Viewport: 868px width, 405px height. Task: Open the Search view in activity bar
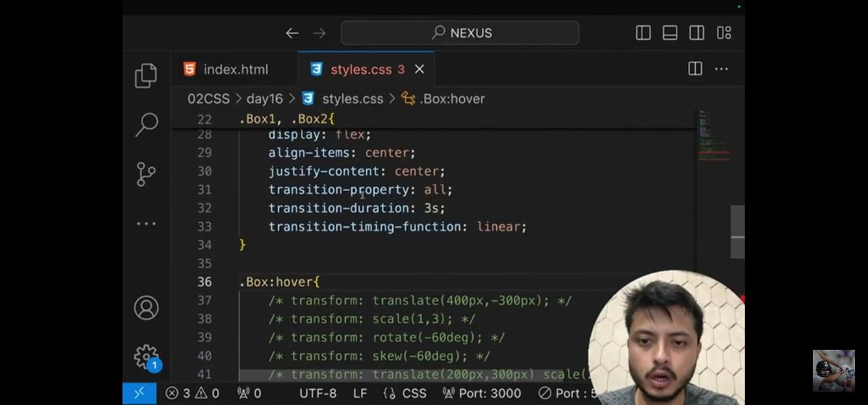coord(146,124)
